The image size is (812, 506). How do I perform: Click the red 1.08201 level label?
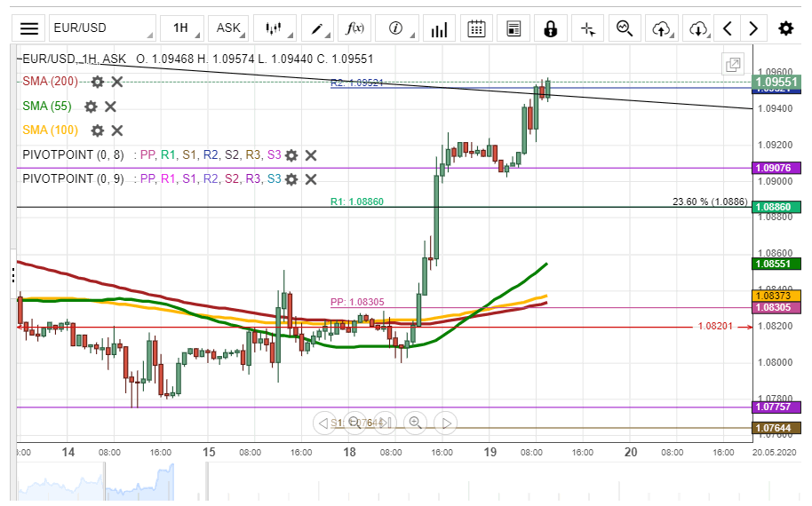coord(715,326)
